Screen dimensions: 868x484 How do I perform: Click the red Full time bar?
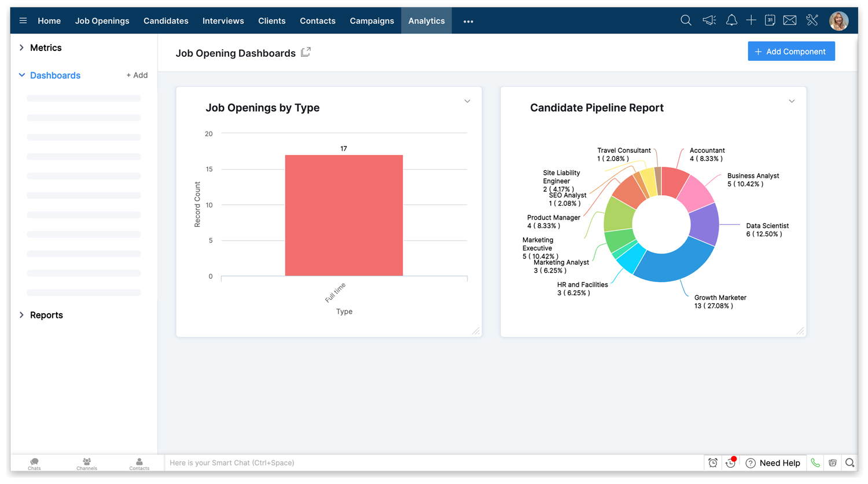coord(344,215)
